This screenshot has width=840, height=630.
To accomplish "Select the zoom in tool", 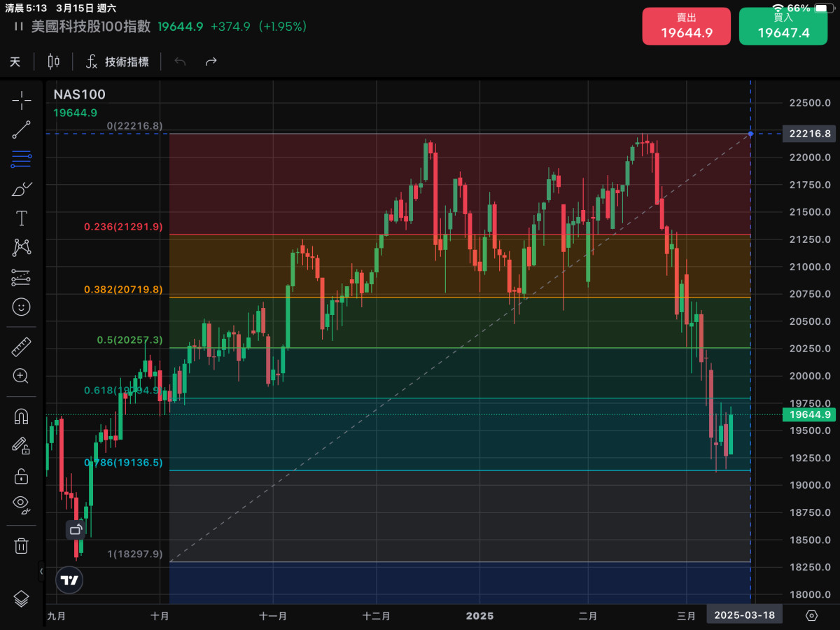I will click(21, 376).
